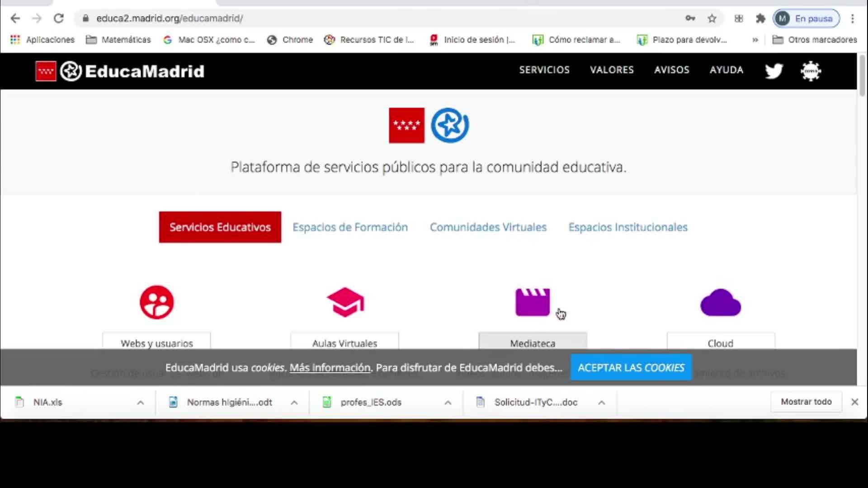Viewport: 868px width, 488px height.
Task: Click the purple Mediateca clapperboard icon
Action: (533, 302)
